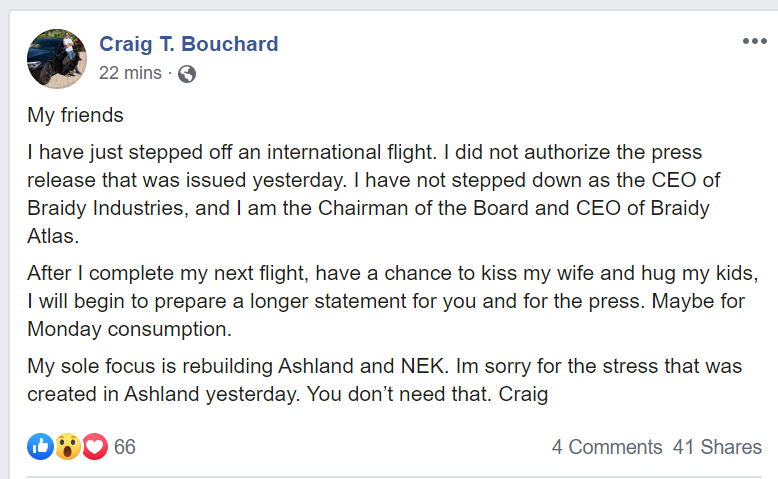Click the globe public privacy icon
Screen dimensions: 778x479
186,73
